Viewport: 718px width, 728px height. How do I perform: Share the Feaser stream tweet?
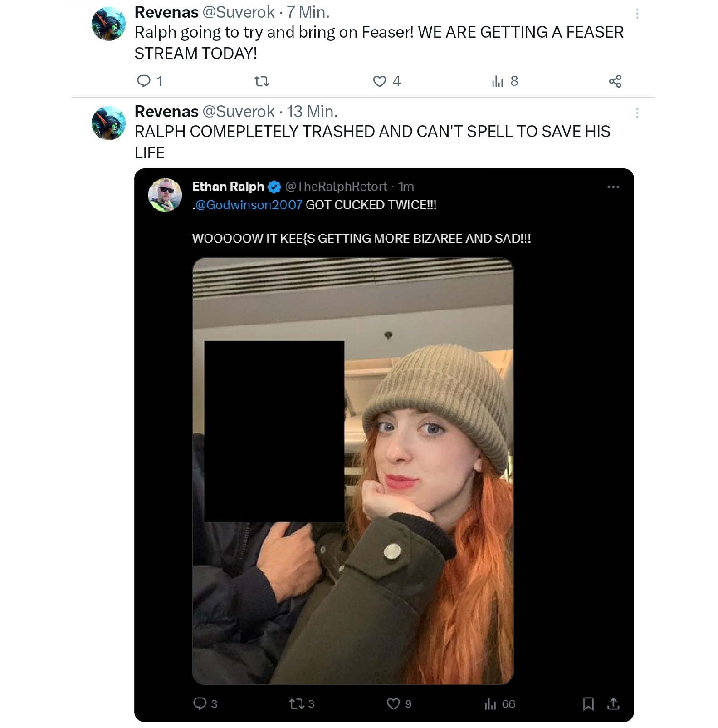615,81
